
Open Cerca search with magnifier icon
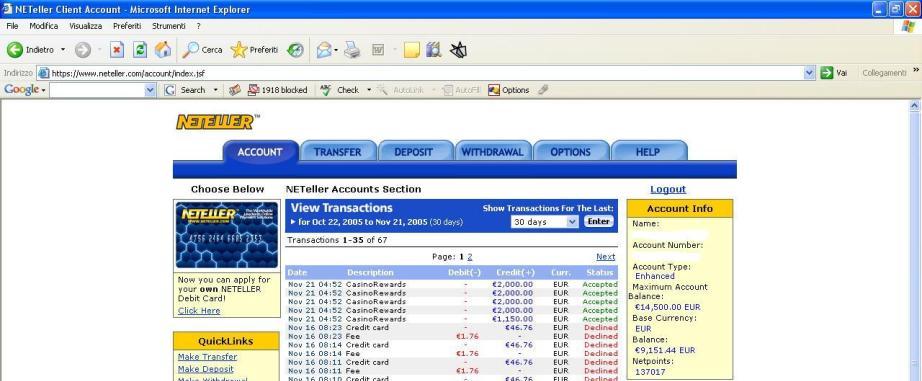pyautogui.click(x=202, y=50)
